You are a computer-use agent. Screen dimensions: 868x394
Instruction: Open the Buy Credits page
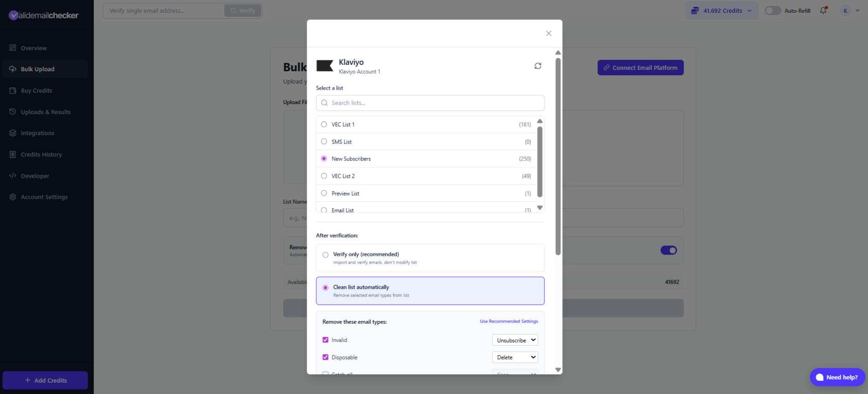tap(36, 90)
